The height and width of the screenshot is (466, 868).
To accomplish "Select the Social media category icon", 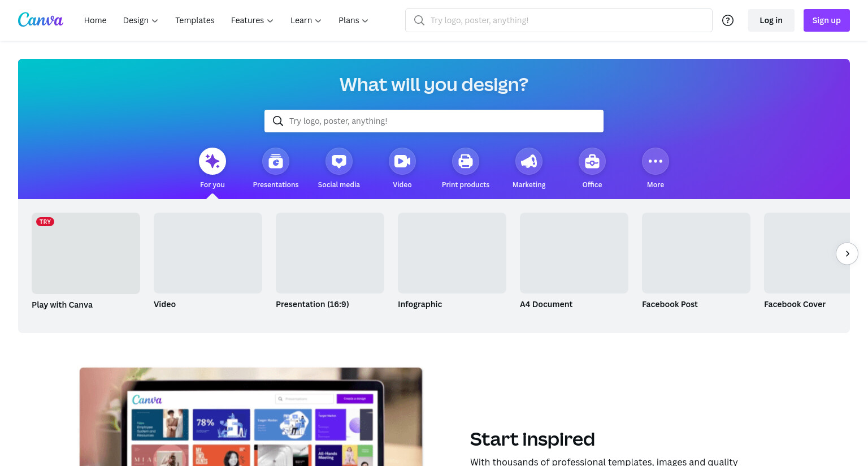I will point(339,161).
